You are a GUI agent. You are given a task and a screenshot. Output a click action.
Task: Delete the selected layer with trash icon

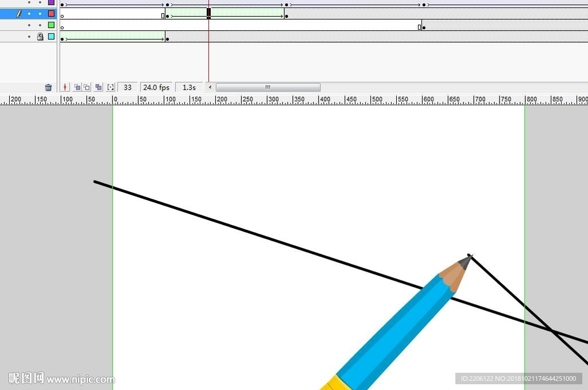(x=48, y=87)
